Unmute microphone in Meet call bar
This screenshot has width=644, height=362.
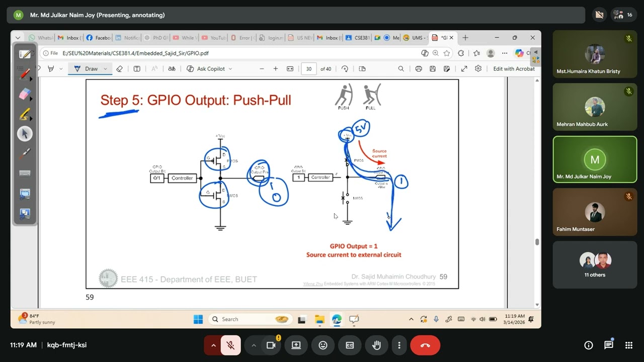230,345
